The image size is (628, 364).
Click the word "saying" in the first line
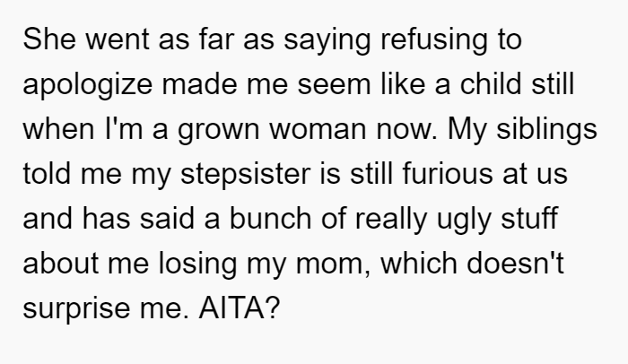pyautogui.click(x=327, y=41)
